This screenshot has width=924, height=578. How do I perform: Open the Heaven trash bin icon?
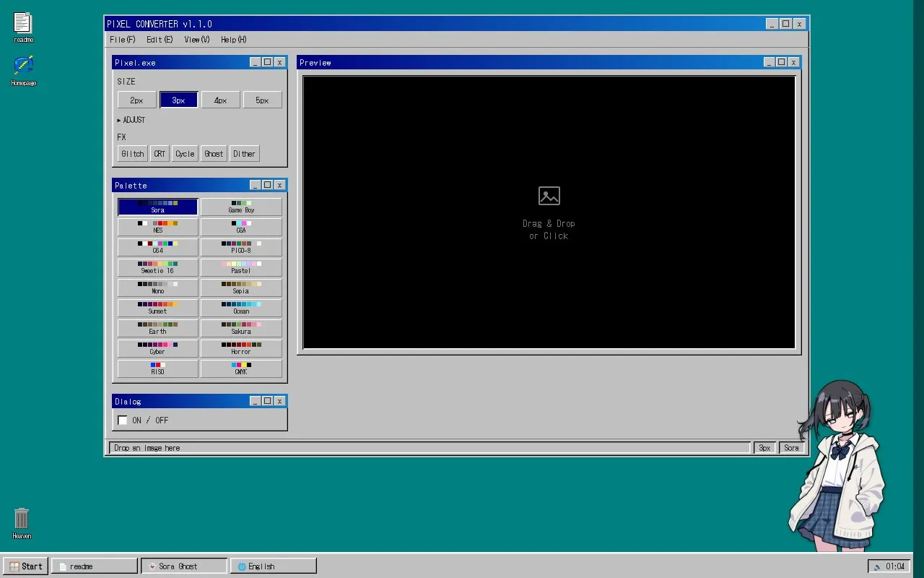pos(22,523)
